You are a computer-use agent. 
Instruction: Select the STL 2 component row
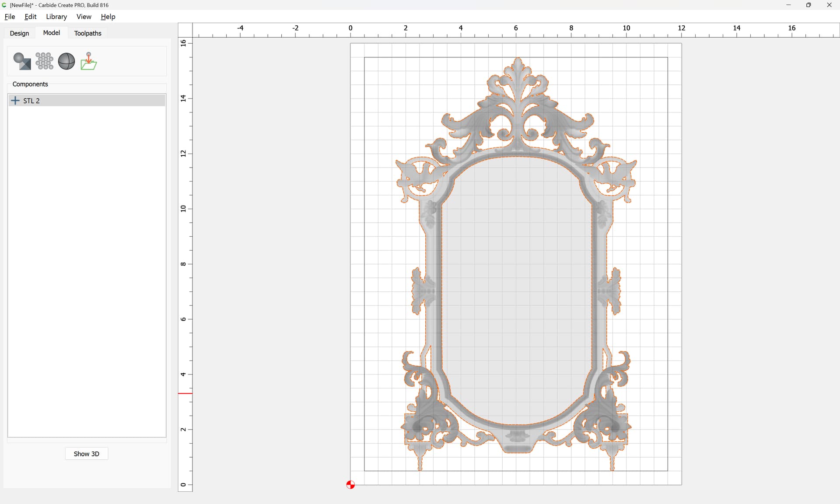point(87,101)
